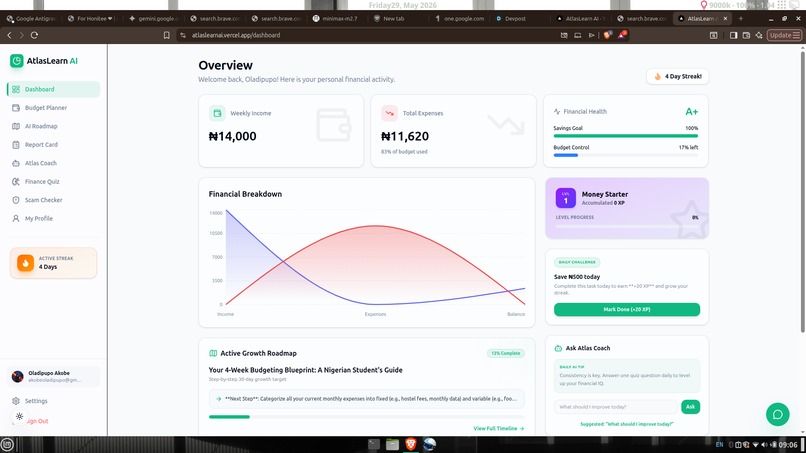Click the 13% Complete badge
Screen dimensions: 806x453
click(505, 353)
